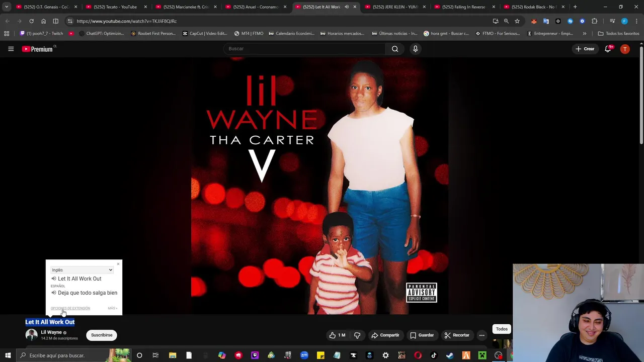This screenshot has width=644, height=362.
Task: Switch to the O.T. Genasis tab
Action: (x=45, y=7)
